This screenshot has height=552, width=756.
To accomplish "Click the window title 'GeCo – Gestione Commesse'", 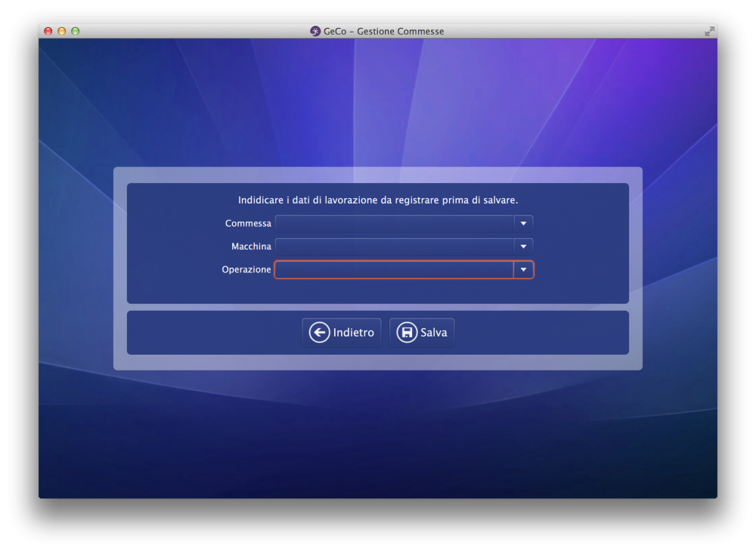I will [x=384, y=31].
